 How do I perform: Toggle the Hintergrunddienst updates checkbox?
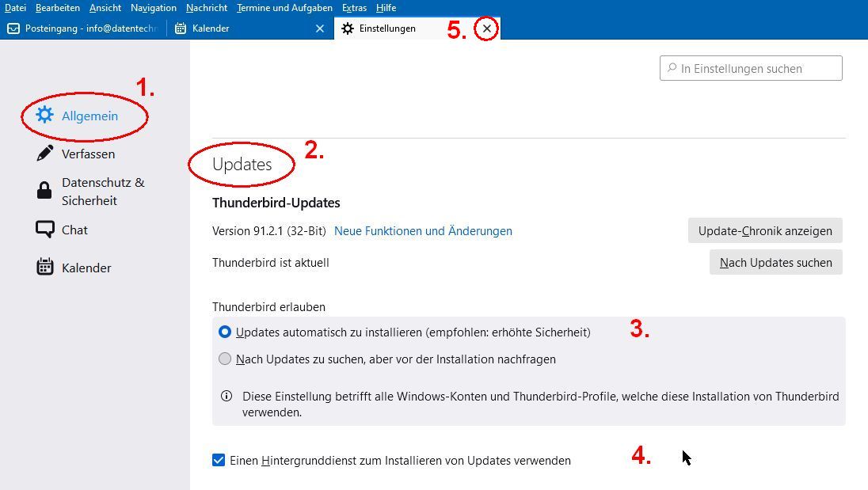219,460
